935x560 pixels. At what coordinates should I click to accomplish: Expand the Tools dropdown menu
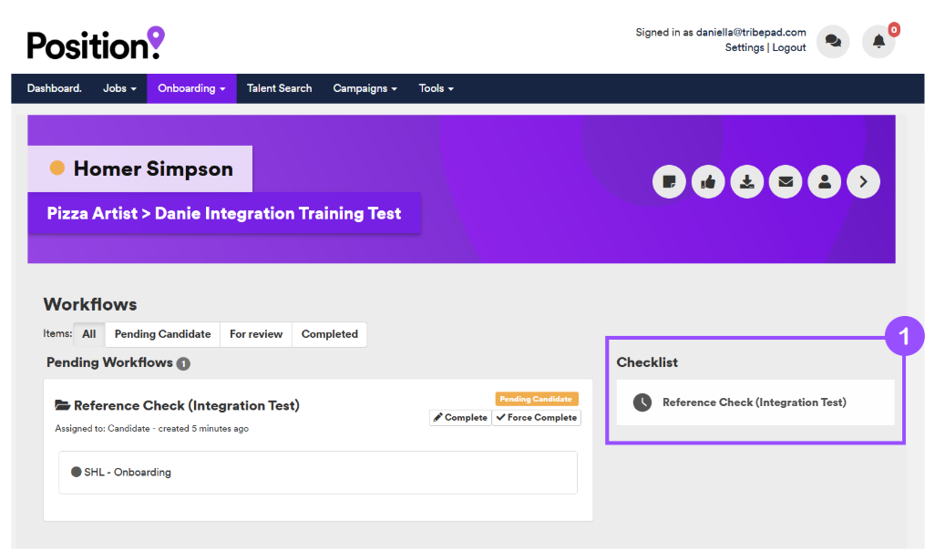[x=436, y=88]
